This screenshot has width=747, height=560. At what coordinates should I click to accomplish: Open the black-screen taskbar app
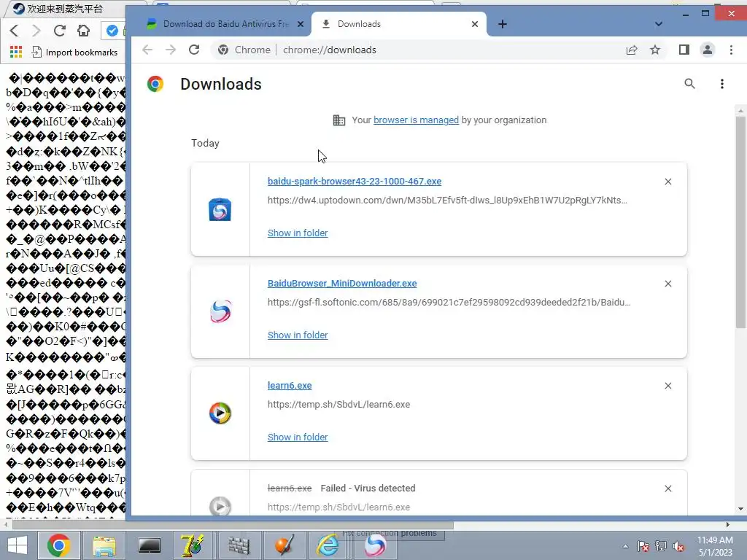coord(149,545)
